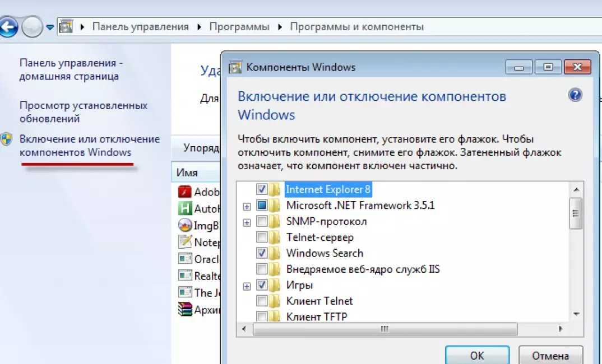The height and width of the screenshot is (364, 602).
Task: Click the blue Back navigation arrow
Action: coord(8,27)
